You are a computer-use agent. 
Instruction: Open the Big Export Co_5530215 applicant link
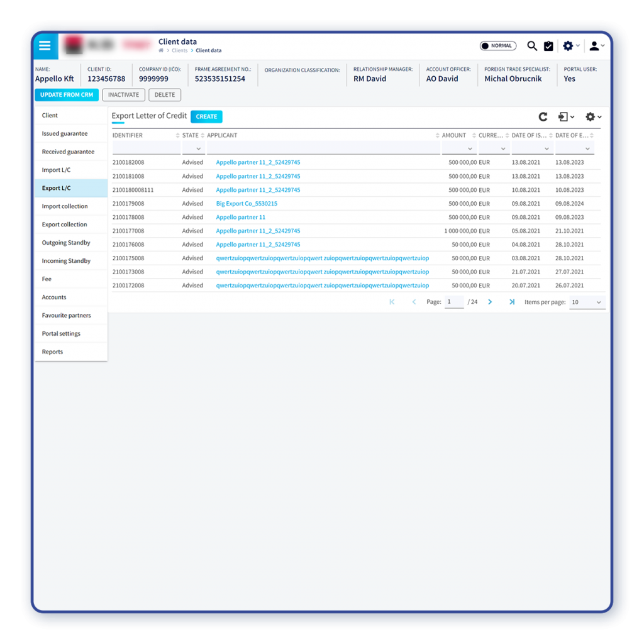click(x=247, y=204)
